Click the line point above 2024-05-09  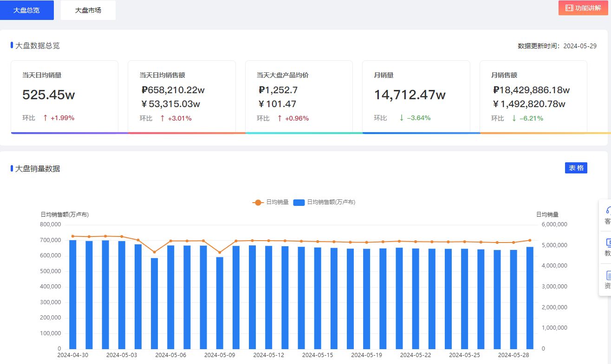[x=220, y=253]
